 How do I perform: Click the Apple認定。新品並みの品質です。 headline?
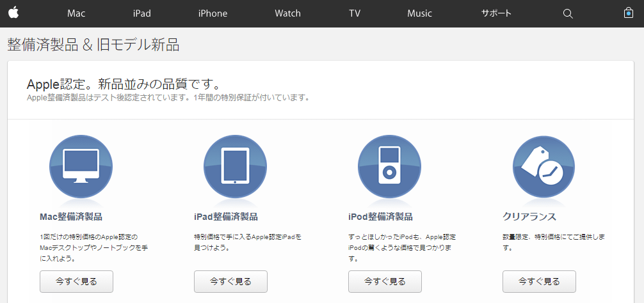pyautogui.click(x=124, y=84)
